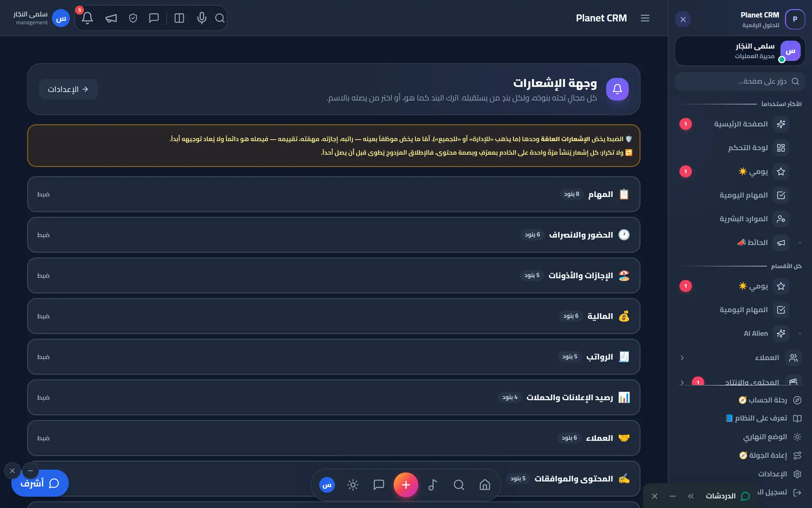Click the search magnifier in top bar

pyautogui.click(x=219, y=18)
